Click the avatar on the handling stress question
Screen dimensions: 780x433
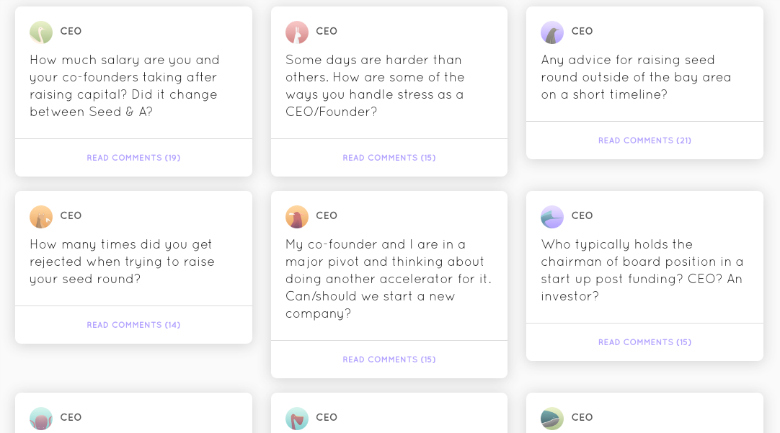[297, 32]
